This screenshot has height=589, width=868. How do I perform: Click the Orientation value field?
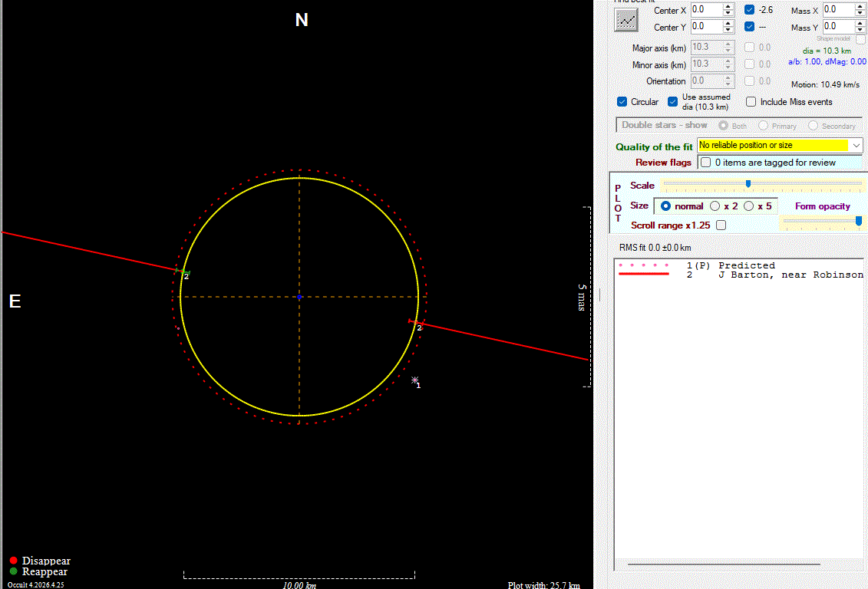coord(707,81)
